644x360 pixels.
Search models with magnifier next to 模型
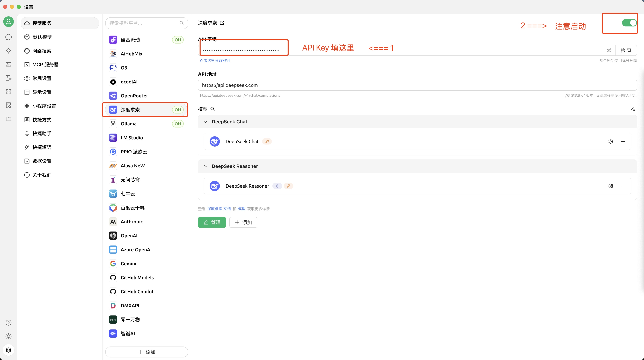[213, 109]
